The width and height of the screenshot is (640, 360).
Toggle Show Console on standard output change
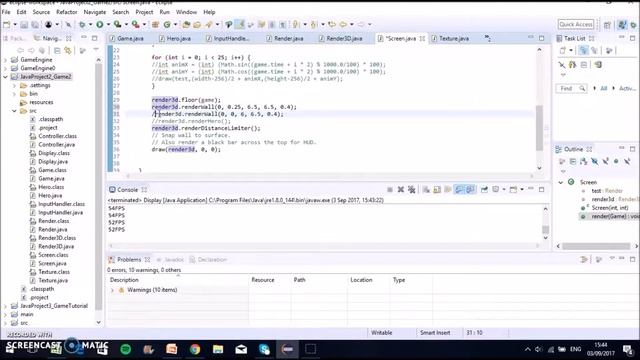pyautogui.click(x=459, y=189)
